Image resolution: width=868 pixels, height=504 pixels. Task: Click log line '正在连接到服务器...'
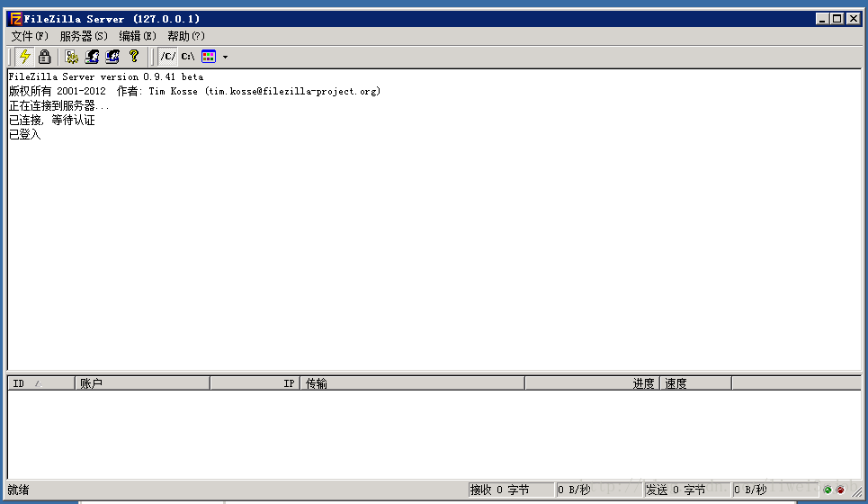(58, 106)
